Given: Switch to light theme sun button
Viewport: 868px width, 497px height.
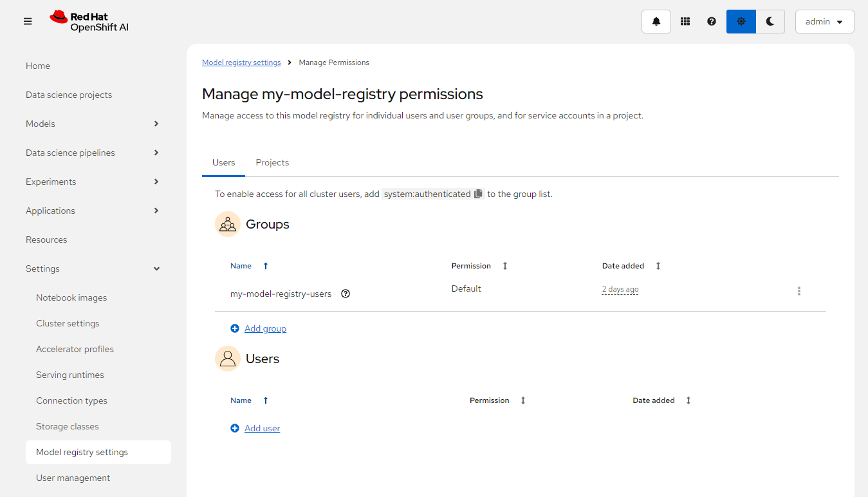Looking at the screenshot, I should (x=741, y=21).
